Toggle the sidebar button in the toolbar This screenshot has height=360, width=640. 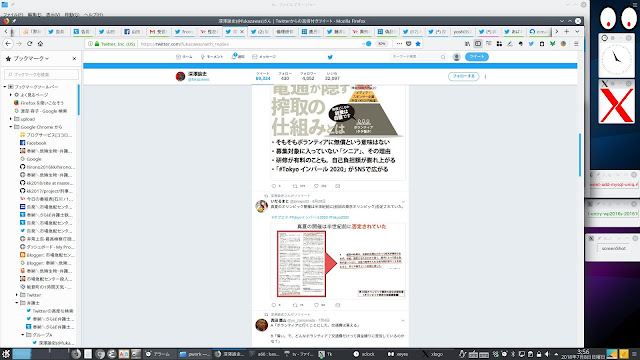click(478, 44)
